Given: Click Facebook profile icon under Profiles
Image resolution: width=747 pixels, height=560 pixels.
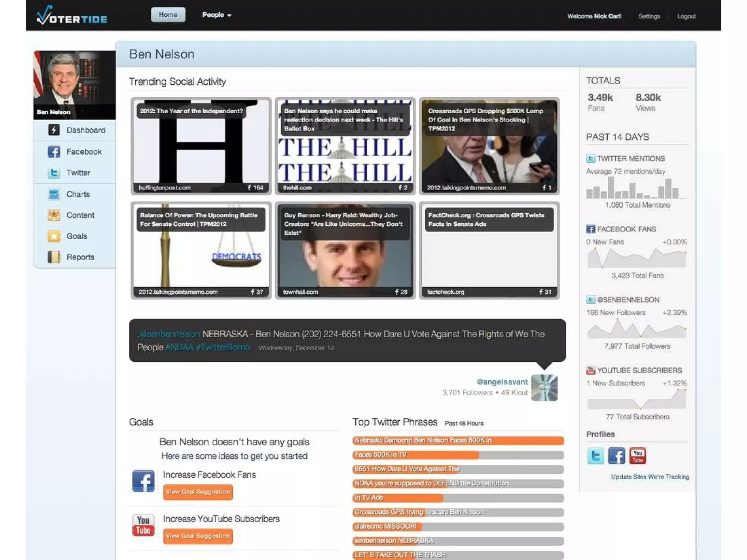Looking at the screenshot, I should pos(616,456).
